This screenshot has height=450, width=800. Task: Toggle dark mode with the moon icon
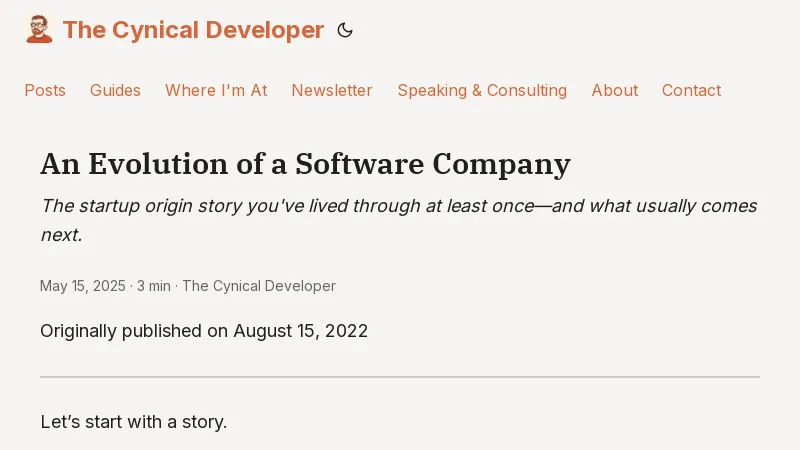point(345,30)
